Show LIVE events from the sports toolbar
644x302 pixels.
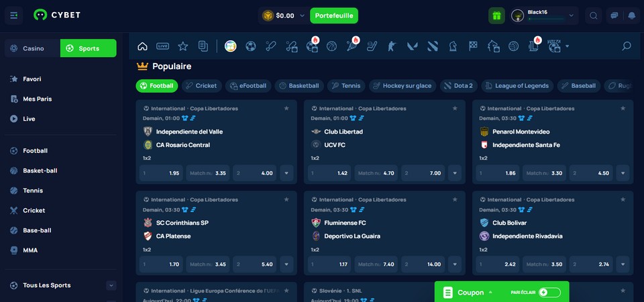(162, 46)
